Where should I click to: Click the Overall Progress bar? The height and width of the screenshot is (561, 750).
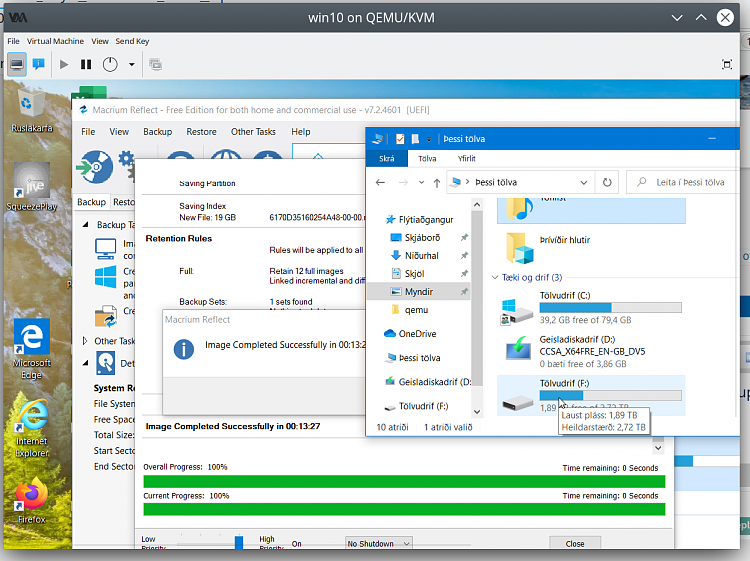(404, 481)
